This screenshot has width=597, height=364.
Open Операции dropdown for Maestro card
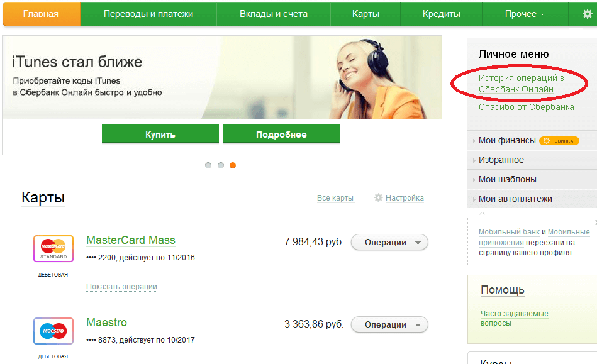pos(389,325)
